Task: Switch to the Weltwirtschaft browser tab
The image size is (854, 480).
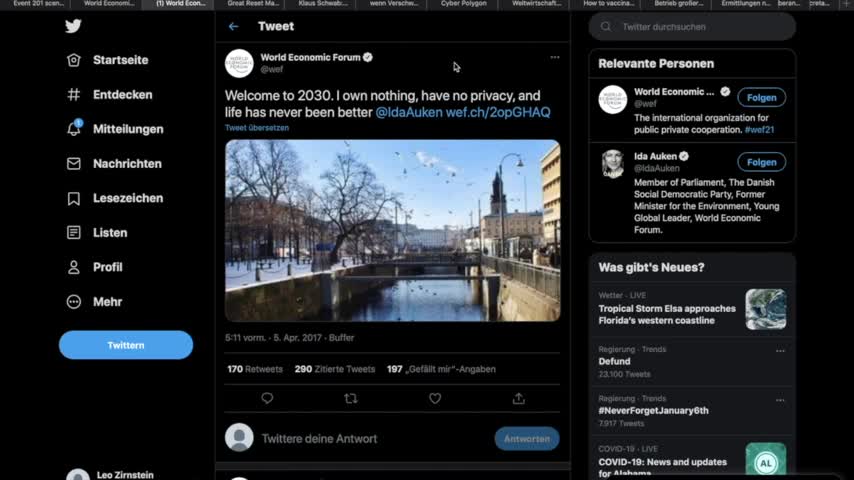Action: point(536,4)
